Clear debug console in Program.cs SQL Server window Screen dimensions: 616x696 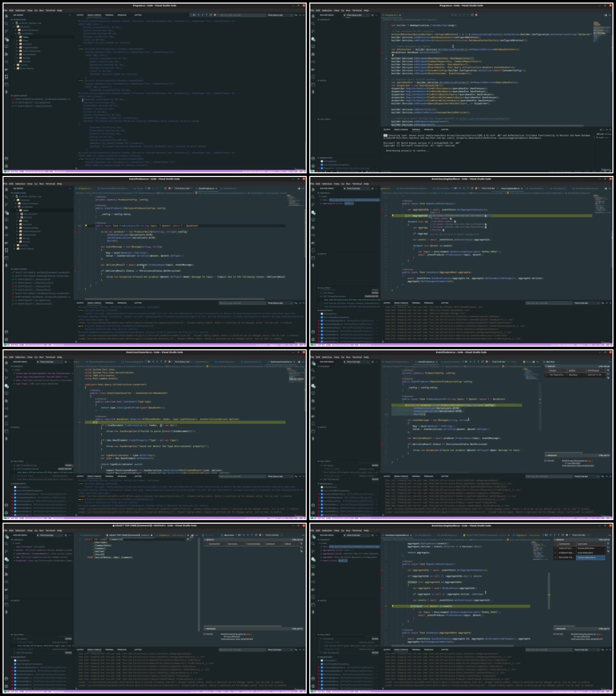[296, 15]
